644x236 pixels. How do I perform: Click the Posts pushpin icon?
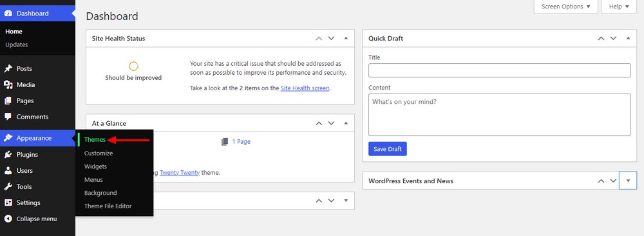coord(8,68)
